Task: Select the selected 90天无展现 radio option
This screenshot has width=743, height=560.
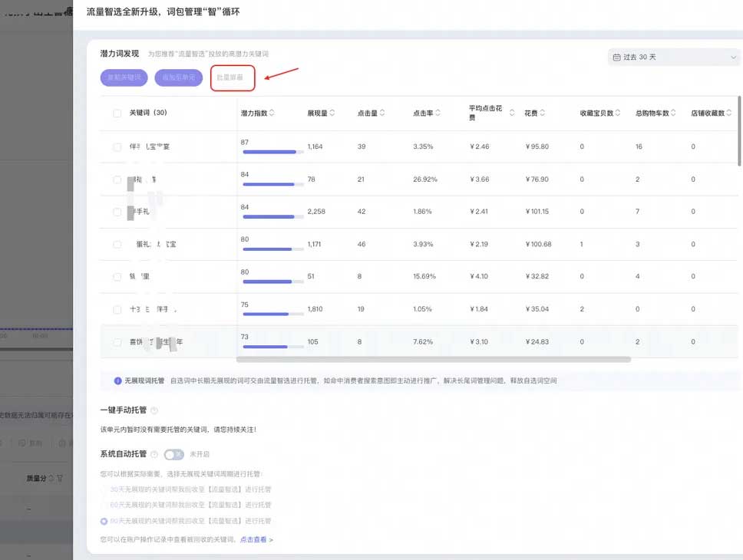Action: 104,521
